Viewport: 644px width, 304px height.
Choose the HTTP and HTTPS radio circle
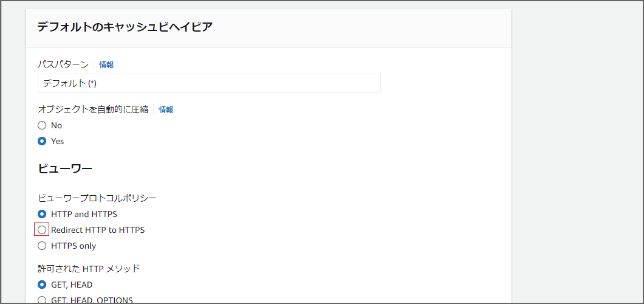(x=42, y=214)
